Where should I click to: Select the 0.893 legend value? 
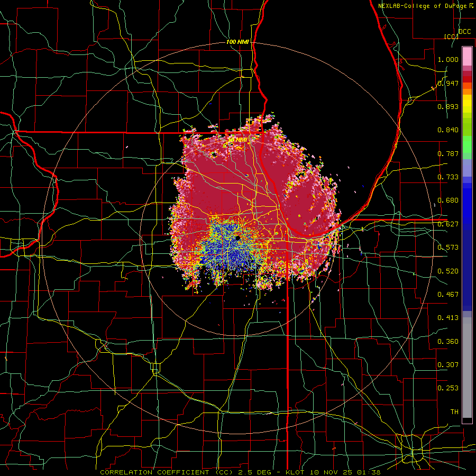coord(448,106)
